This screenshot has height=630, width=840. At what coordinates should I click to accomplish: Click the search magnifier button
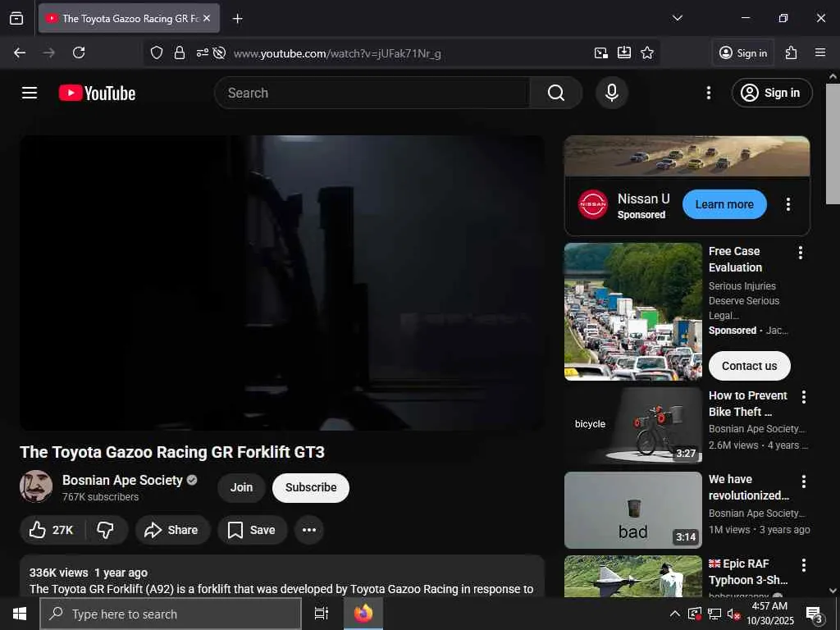pyautogui.click(x=556, y=93)
